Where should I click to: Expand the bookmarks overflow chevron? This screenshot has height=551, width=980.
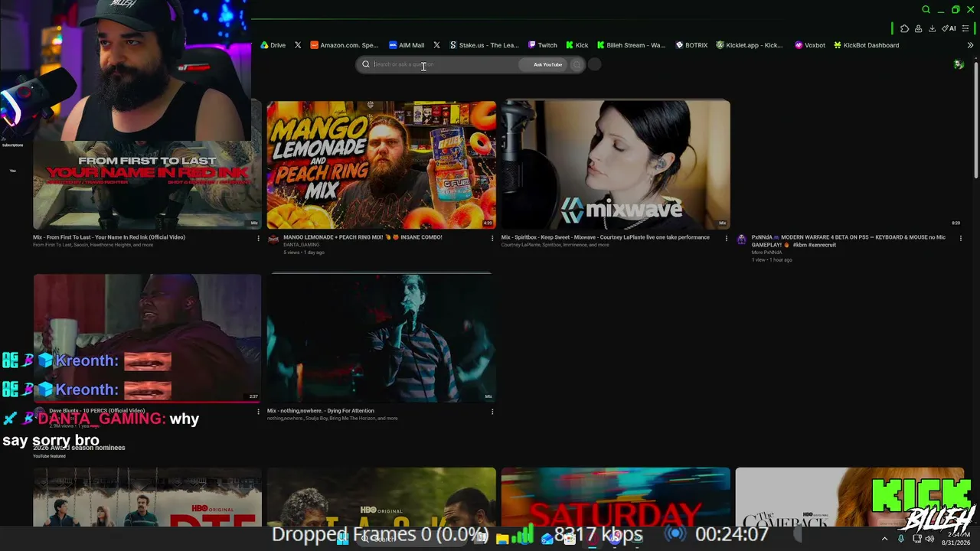click(x=970, y=45)
